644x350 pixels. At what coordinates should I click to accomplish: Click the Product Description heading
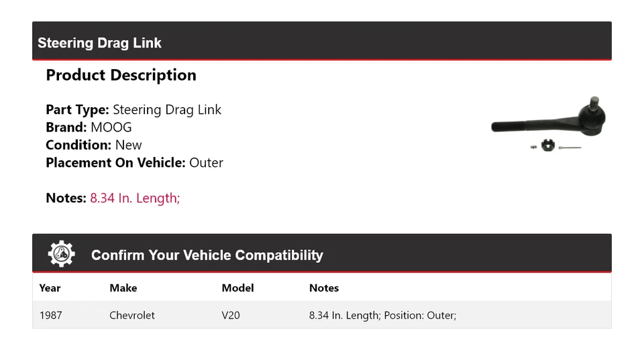[x=121, y=75]
